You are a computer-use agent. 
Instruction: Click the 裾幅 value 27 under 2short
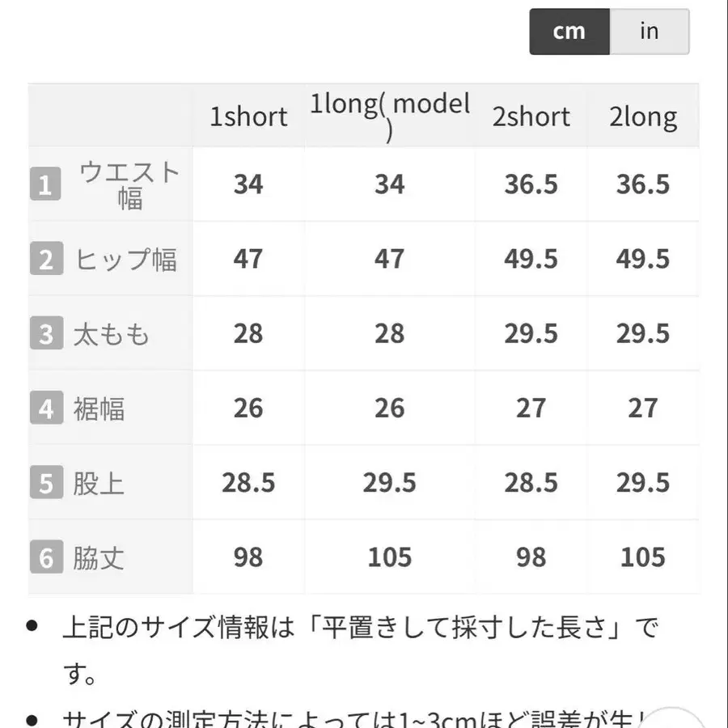(x=531, y=408)
